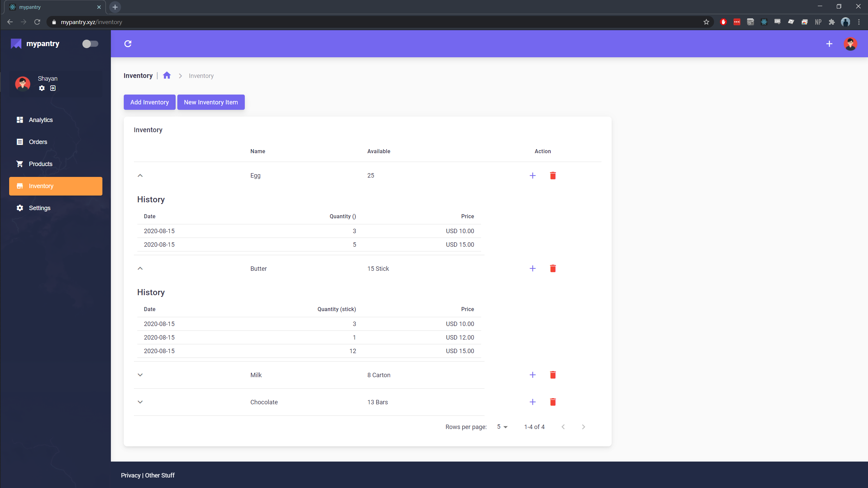
Task: Go to Analytics in the sidebar
Action: click(x=41, y=120)
